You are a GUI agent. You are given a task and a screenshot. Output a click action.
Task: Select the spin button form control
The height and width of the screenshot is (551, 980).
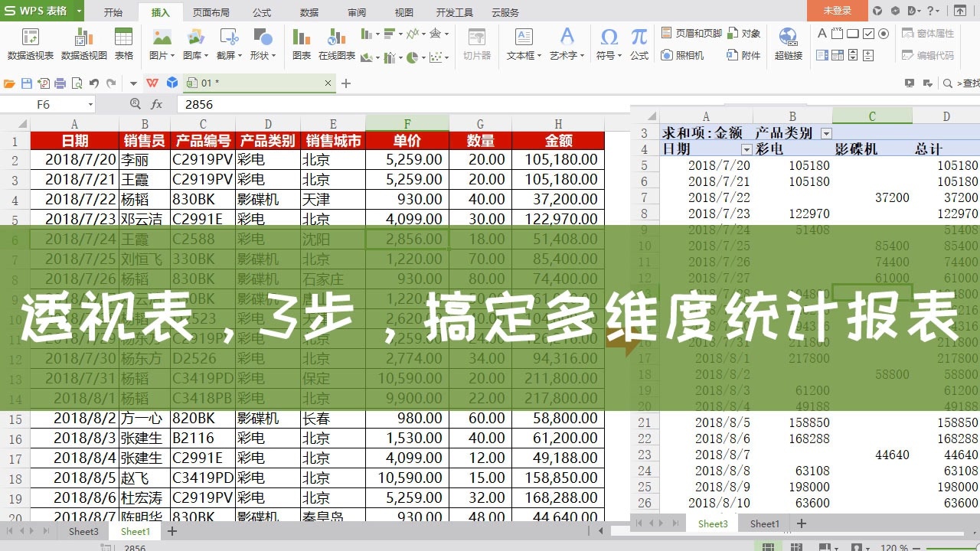pos(868,55)
